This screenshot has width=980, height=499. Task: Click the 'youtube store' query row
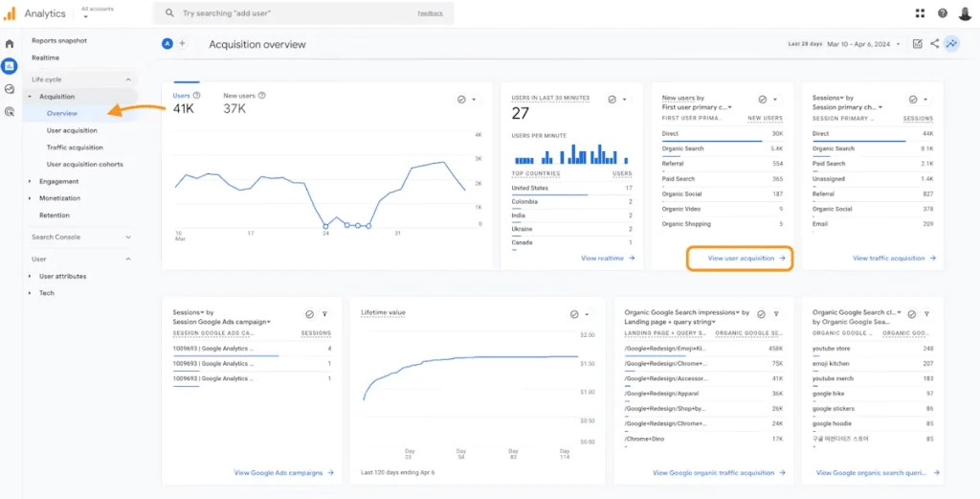coord(873,349)
